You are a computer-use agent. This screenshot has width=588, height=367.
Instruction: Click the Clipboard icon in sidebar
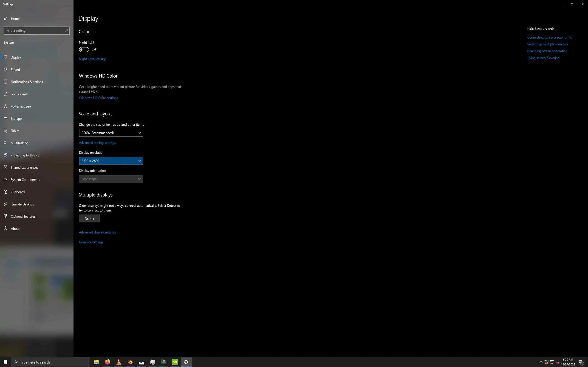tap(6, 192)
